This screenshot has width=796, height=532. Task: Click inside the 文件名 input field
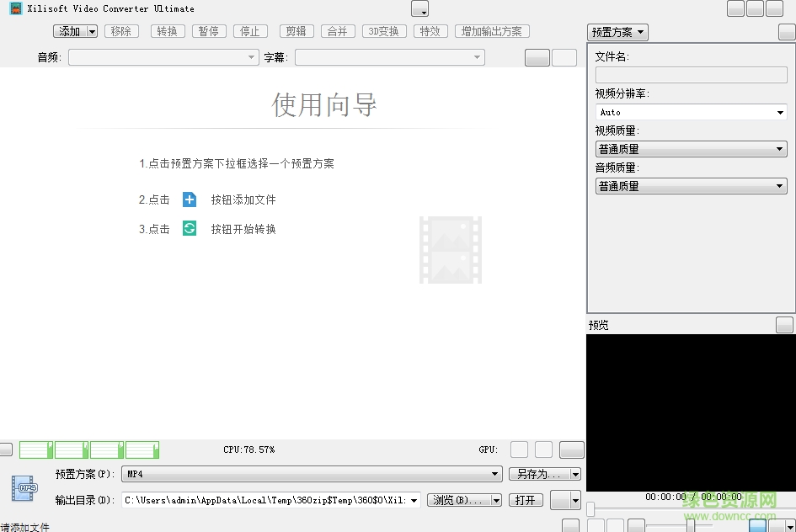pyautogui.click(x=691, y=74)
